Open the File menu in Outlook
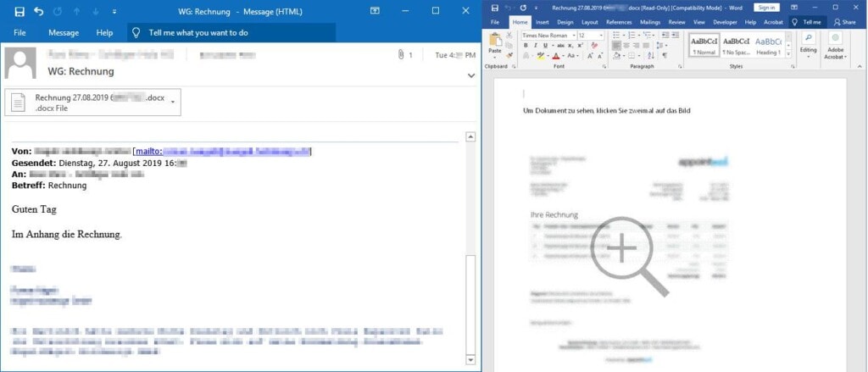This screenshot has height=372, width=868. (x=20, y=33)
